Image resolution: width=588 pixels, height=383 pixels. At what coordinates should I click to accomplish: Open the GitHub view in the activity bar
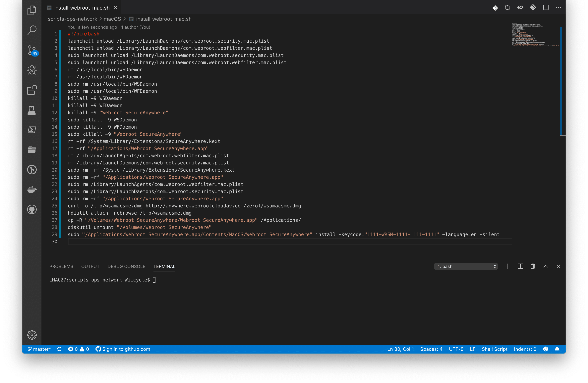[x=32, y=209]
